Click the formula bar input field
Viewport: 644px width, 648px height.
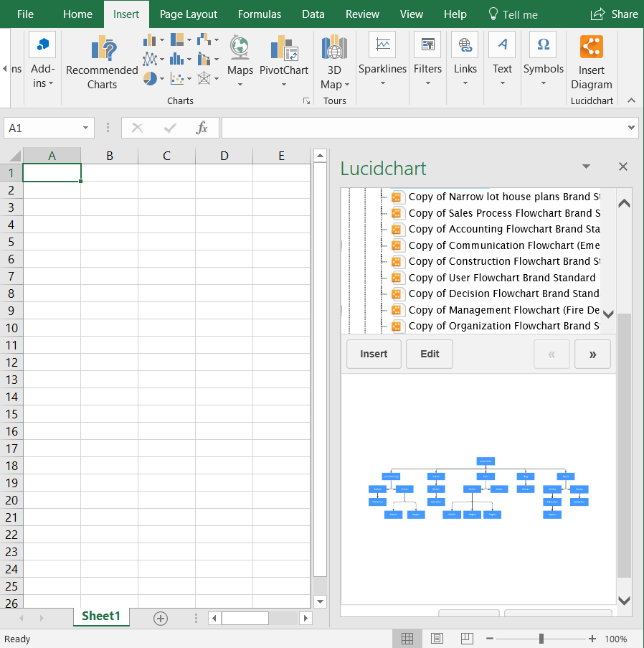pos(425,128)
